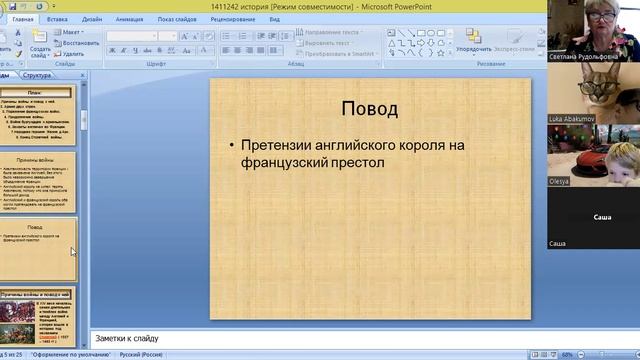The image size is (640, 360).
Task: Toggle align text left
Action: coord(226,51)
